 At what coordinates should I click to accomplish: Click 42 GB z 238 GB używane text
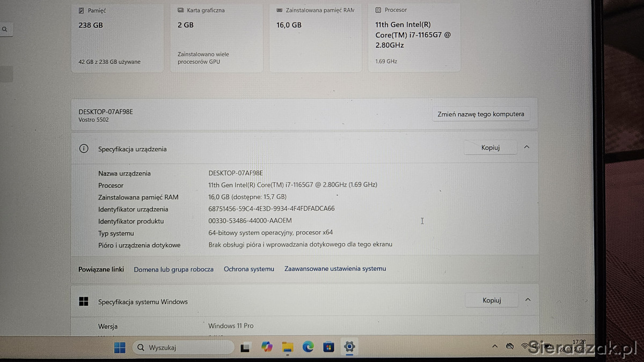click(109, 62)
